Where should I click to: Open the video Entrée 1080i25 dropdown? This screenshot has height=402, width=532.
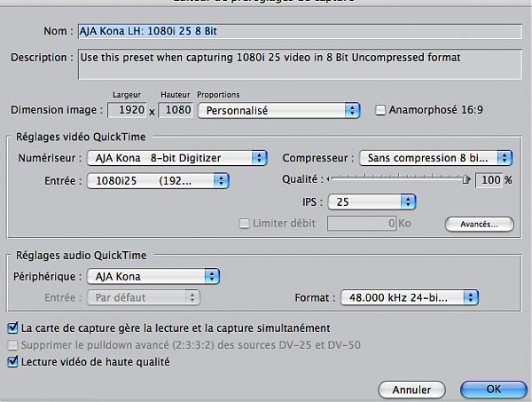coord(158,181)
